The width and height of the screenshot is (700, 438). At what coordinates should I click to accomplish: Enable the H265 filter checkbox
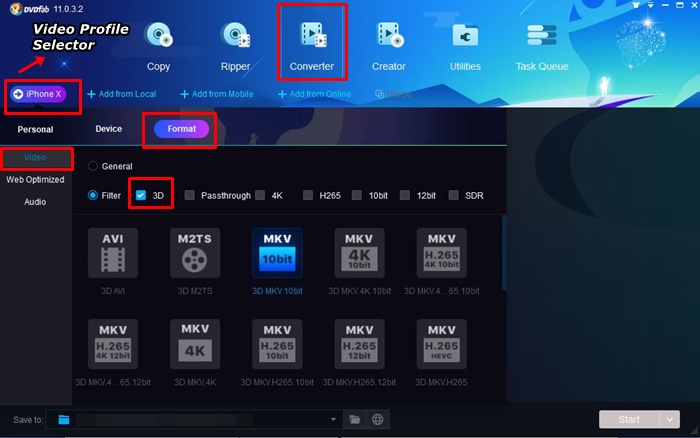pyautogui.click(x=308, y=196)
